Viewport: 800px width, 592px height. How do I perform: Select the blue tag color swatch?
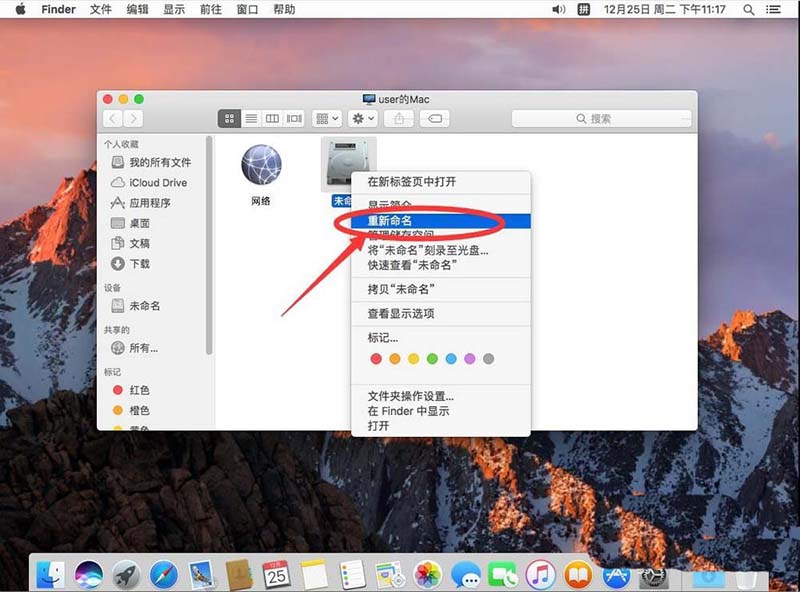click(x=450, y=357)
